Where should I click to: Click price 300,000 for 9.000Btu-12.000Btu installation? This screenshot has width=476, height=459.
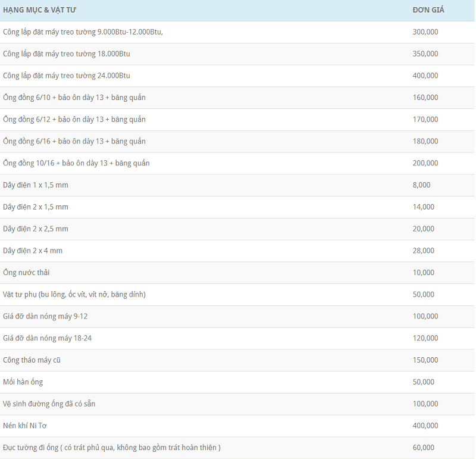[425, 32]
